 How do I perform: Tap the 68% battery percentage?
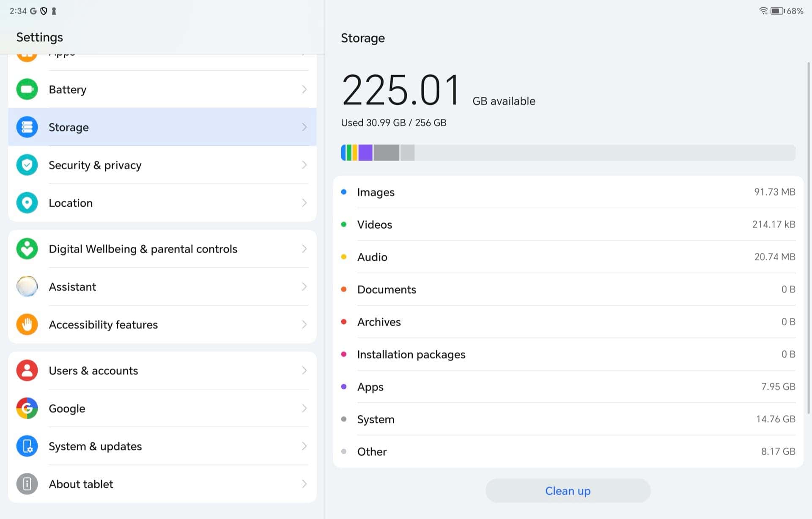tap(795, 11)
